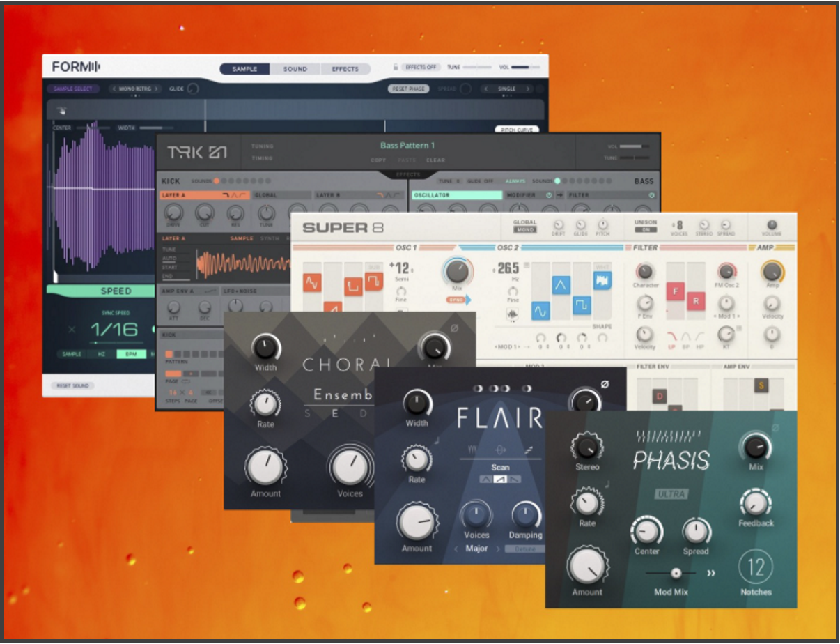Click the Character knob in Super 8 Filter
The height and width of the screenshot is (644, 840).
[x=645, y=273]
